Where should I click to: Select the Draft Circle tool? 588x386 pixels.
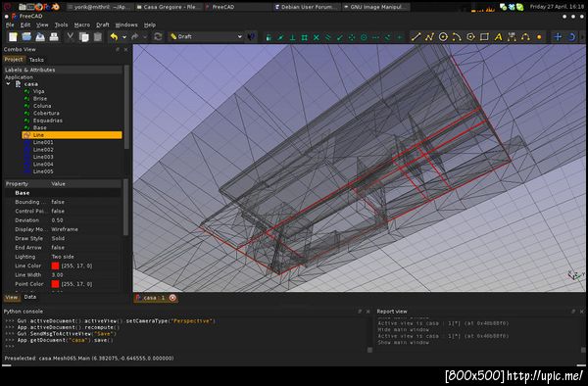(x=443, y=36)
